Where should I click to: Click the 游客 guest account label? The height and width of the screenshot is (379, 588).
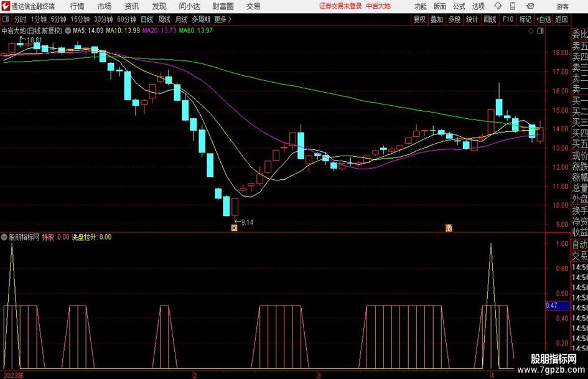562,6
